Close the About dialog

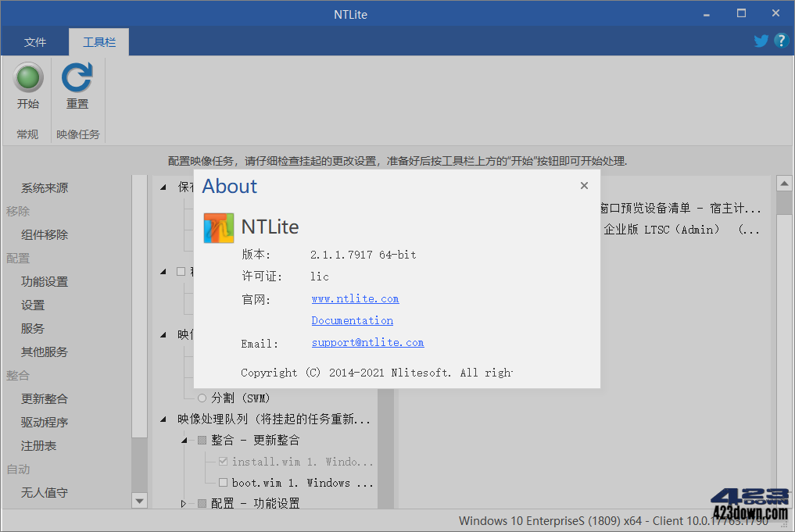coord(584,185)
